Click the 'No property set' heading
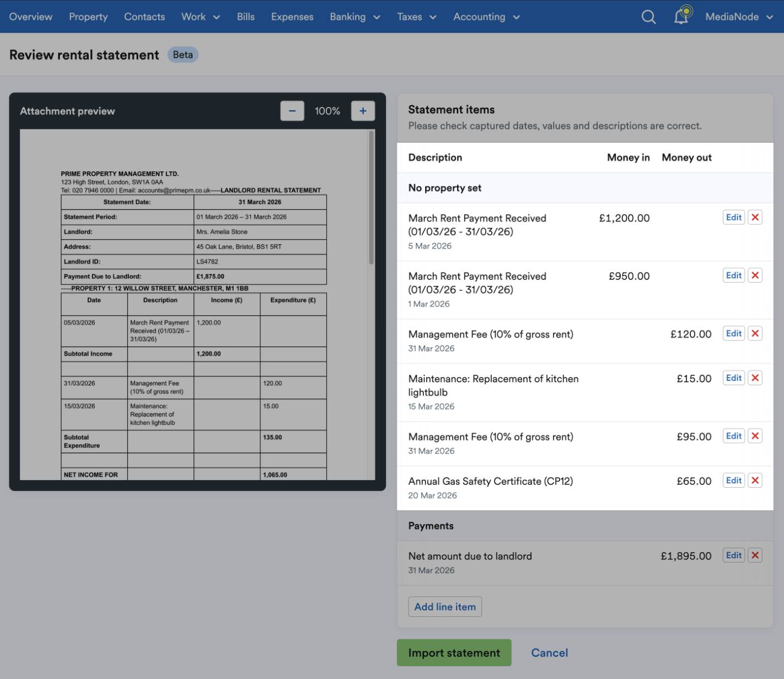784x679 pixels. click(445, 188)
